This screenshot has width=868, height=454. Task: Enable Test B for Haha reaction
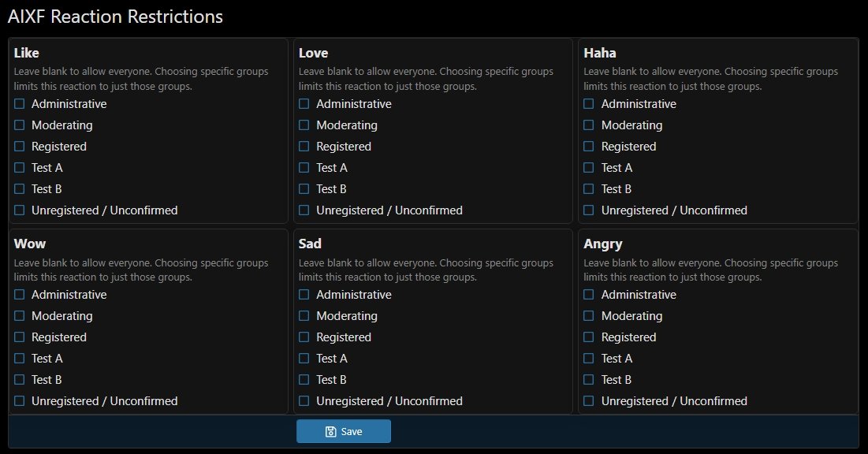pos(589,189)
